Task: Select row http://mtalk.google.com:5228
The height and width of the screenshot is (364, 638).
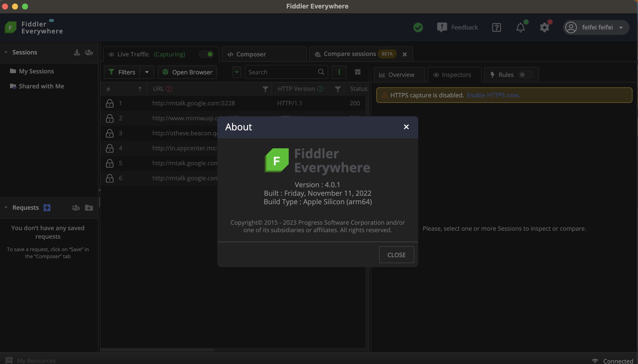Action: (x=233, y=103)
